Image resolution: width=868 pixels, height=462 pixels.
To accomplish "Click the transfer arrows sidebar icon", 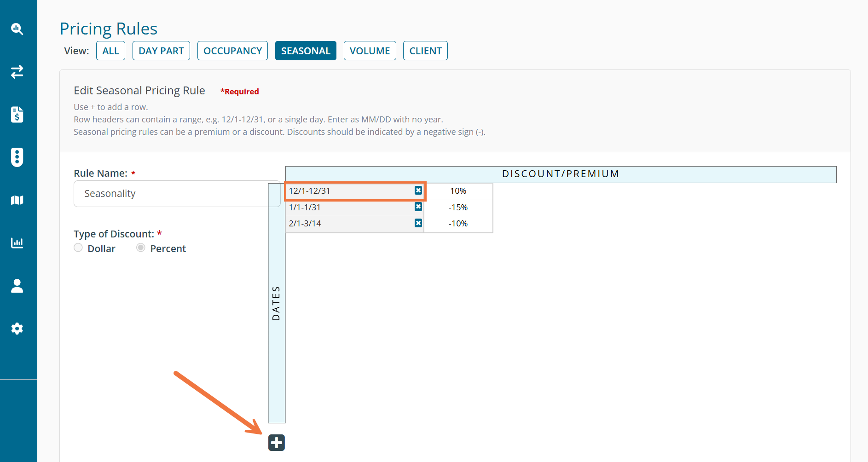I will pyautogui.click(x=17, y=72).
